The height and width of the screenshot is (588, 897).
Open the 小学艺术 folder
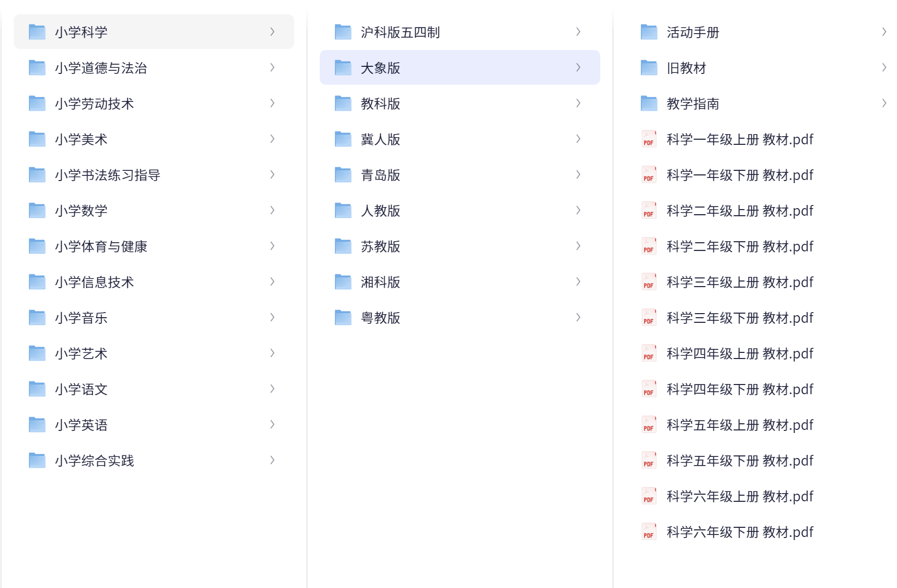pyautogui.click(x=154, y=353)
